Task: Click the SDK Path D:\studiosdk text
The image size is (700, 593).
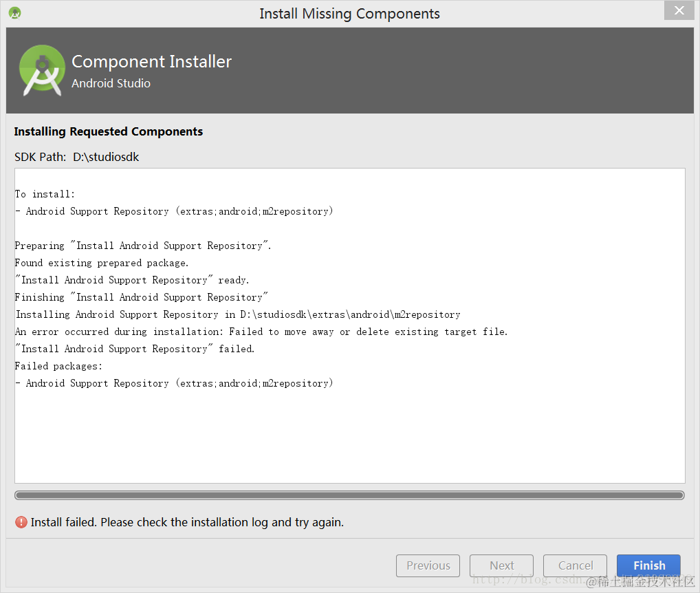Action: click(77, 157)
